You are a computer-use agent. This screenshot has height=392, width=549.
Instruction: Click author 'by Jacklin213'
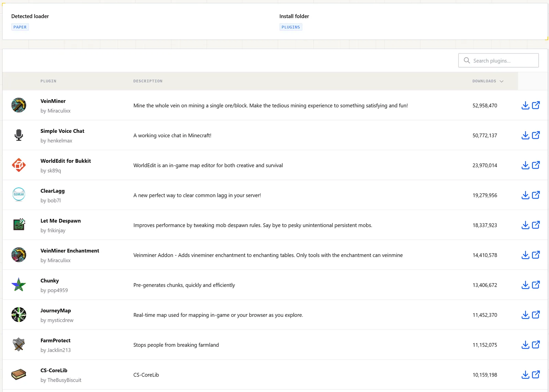pyautogui.click(x=56, y=350)
